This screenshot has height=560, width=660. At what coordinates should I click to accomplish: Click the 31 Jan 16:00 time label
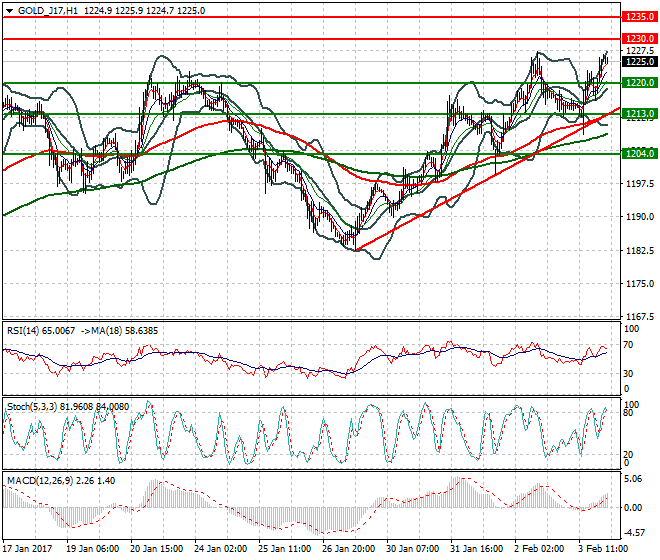[477, 549]
